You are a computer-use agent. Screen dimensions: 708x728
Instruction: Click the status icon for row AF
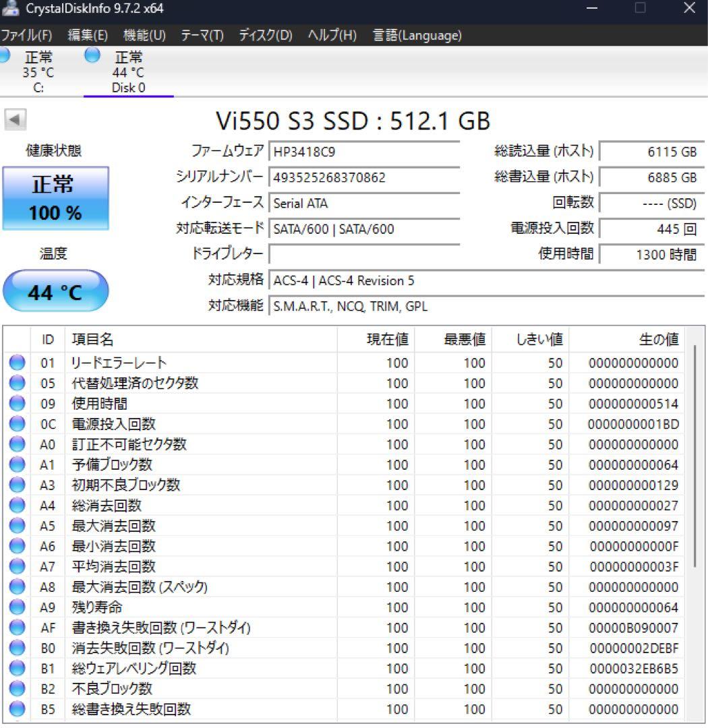(17, 628)
